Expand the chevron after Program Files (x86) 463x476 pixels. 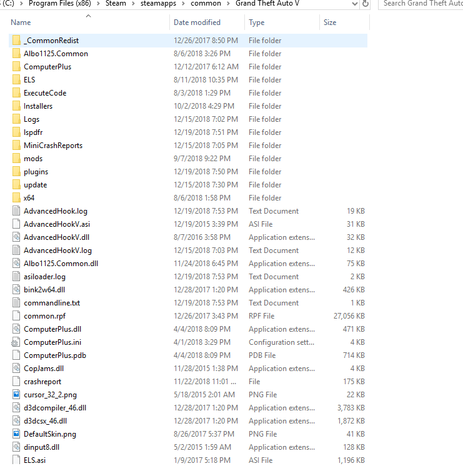(x=98, y=4)
